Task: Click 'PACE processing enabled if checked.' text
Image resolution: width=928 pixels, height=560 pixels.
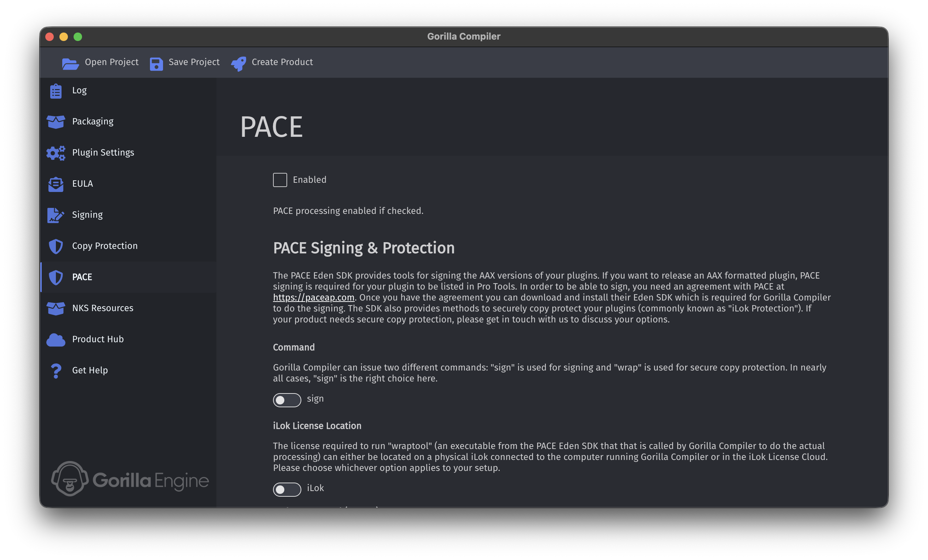Action: [348, 211]
